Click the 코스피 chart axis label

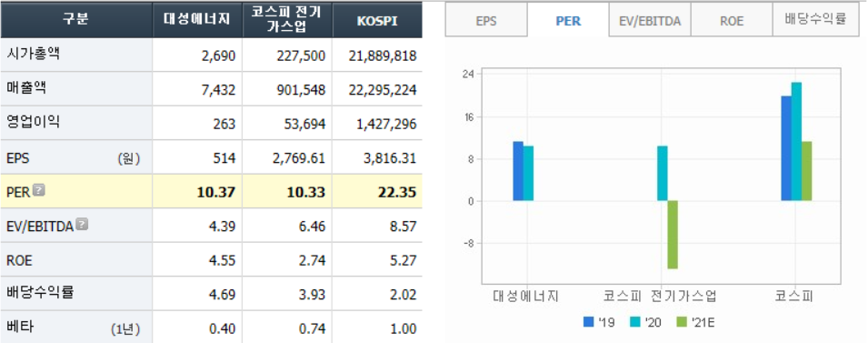793,297
